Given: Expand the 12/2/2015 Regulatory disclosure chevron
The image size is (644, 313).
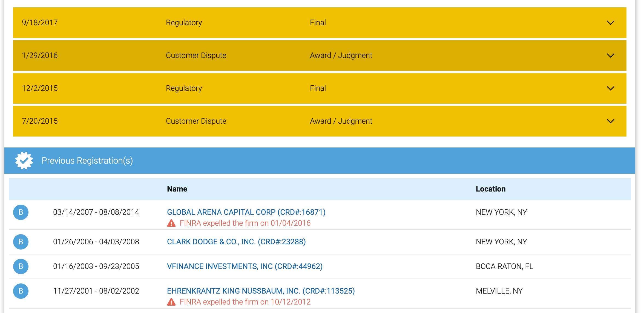Looking at the screenshot, I should click(610, 88).
